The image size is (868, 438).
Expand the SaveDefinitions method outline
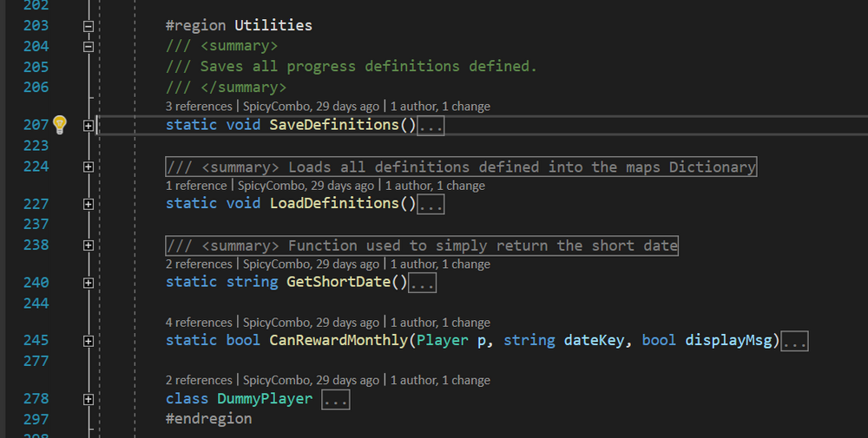point(88,126)
